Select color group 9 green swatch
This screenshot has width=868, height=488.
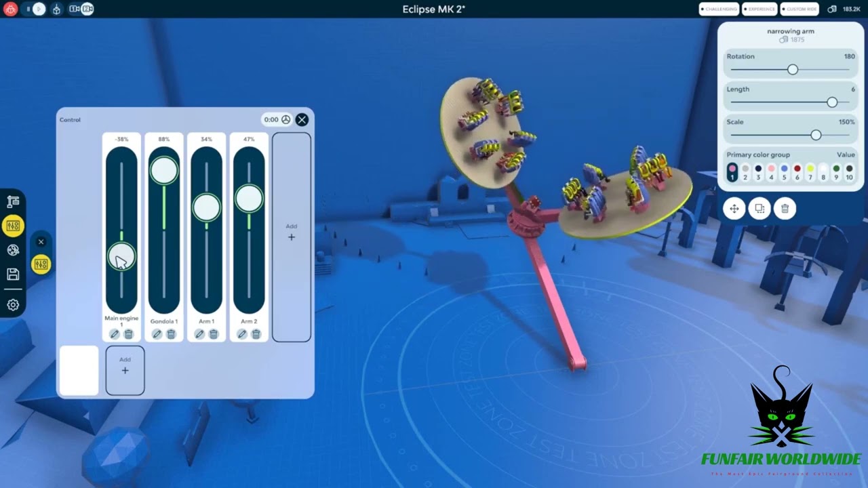point(836,172)
